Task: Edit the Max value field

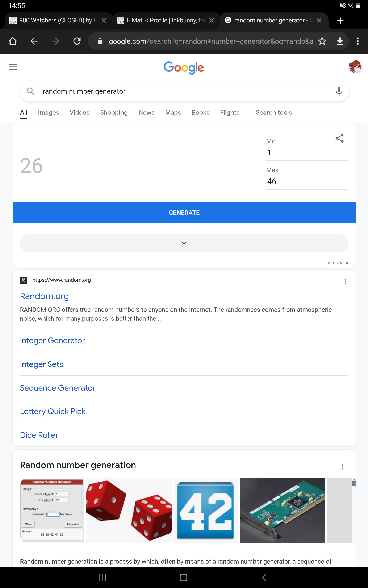Action: (x=307, y=181)
